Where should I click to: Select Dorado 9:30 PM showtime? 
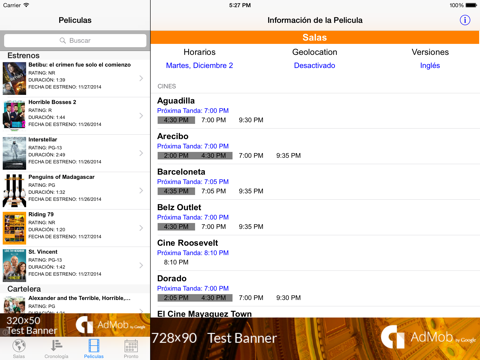click(x=288, y=298)
